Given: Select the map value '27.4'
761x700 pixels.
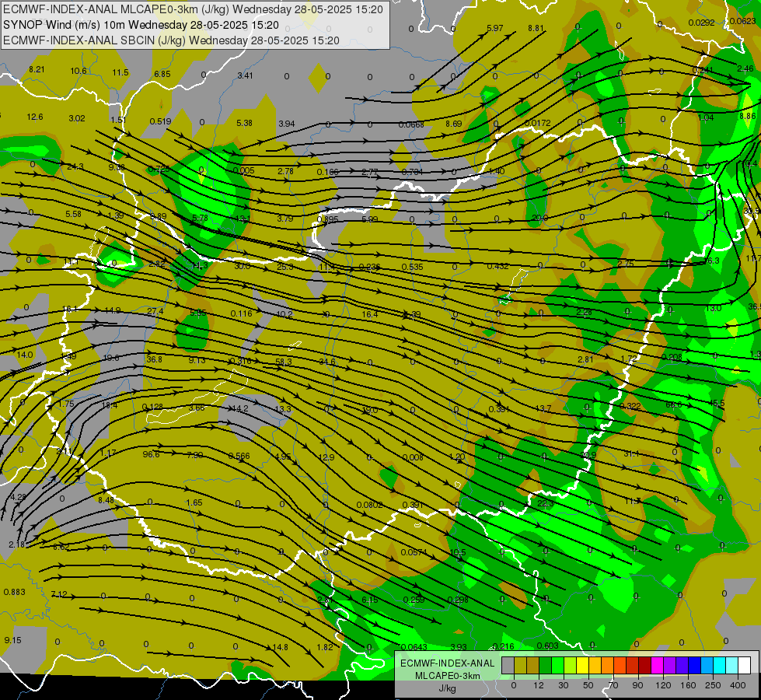Looking at the screenshot, I should [x=155, y=311].
